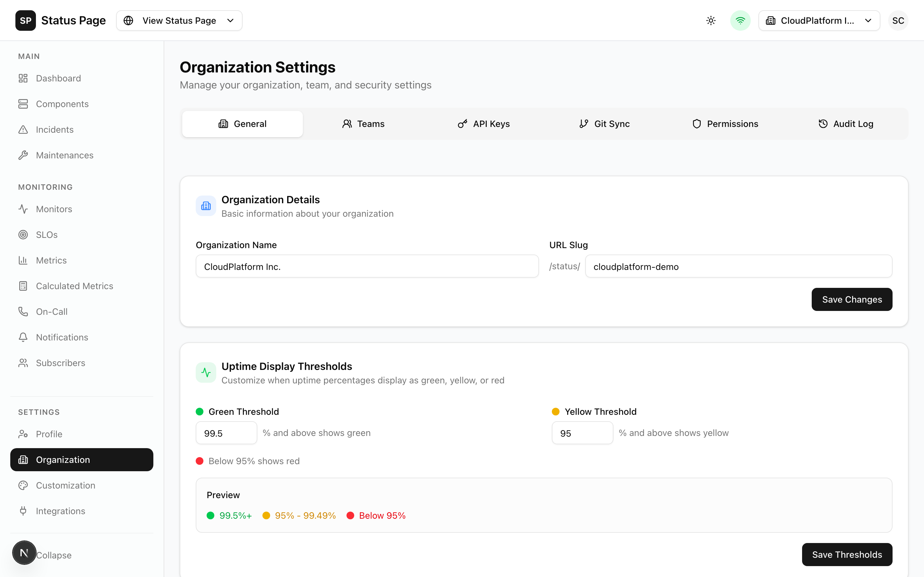The height and width of the screenshot is (577, 924).
Task: Select the green threshold status dot
Action: 199,411
